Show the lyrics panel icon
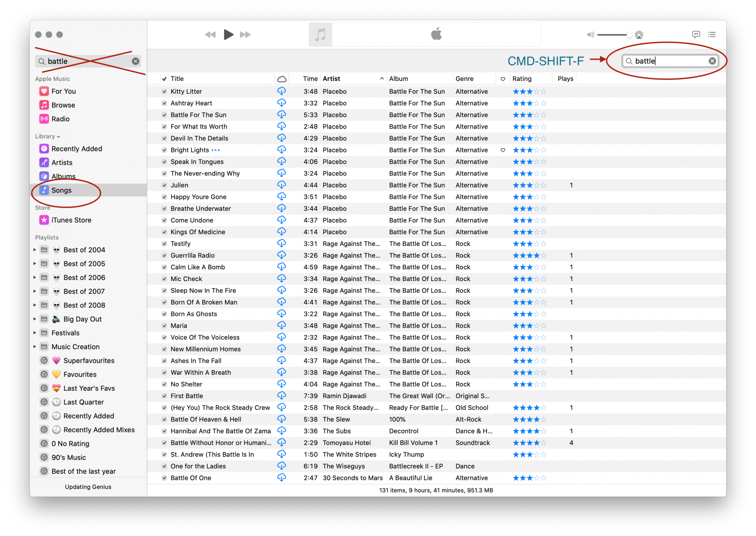This screenshot has width=756, height=536. [x=696, y=34]
